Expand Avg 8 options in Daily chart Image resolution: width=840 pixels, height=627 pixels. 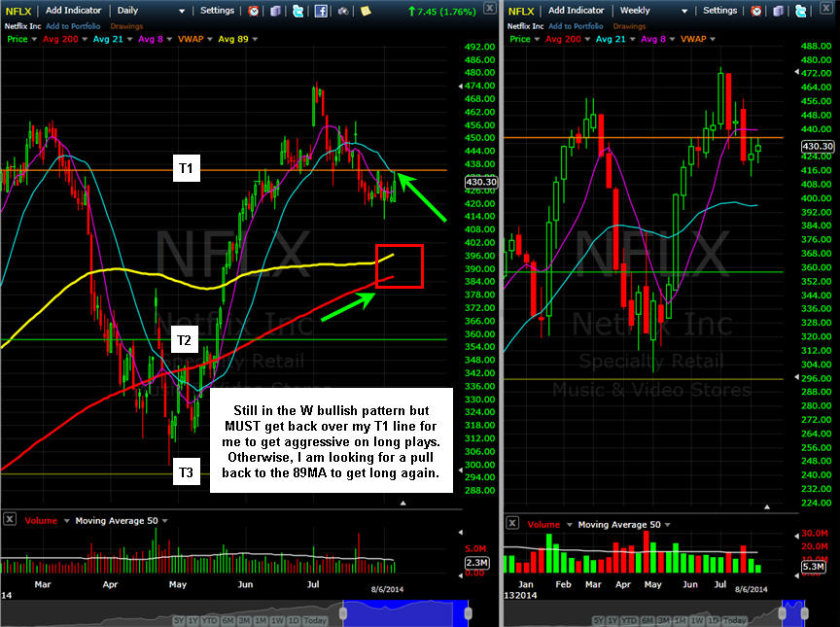click(x=169, y=39)
